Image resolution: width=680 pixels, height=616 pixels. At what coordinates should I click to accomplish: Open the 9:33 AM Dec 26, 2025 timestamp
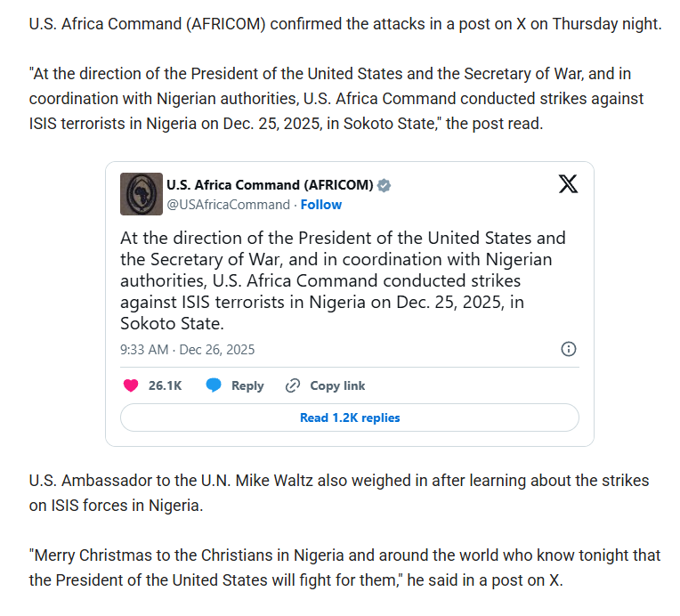pyautogui.click(x=187, y=350)
